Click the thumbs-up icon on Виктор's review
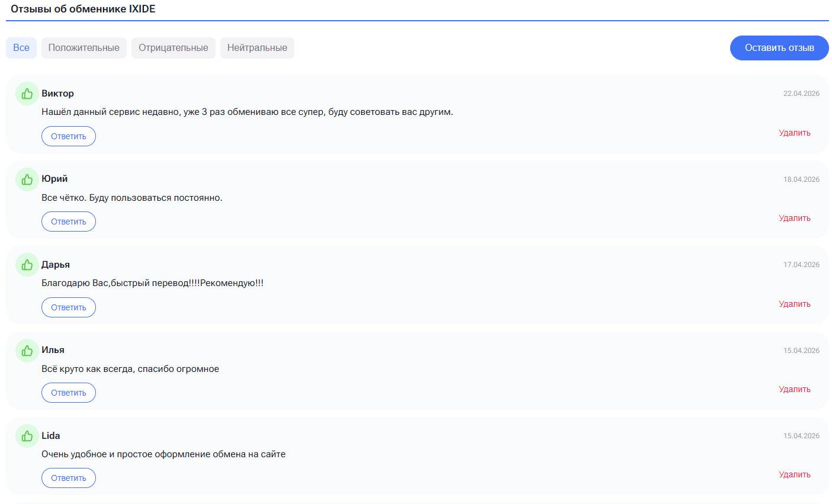 point(27,94)
